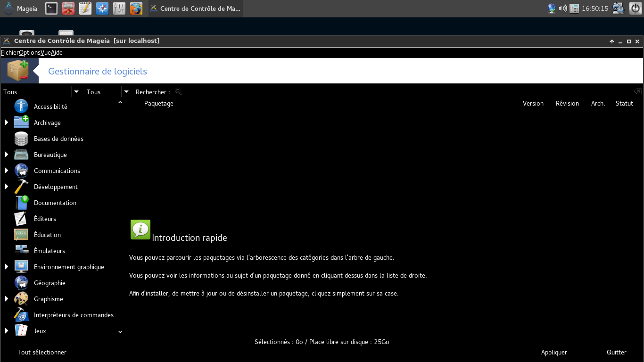Click the Éducation chalkboard icon

pos(21,235)
